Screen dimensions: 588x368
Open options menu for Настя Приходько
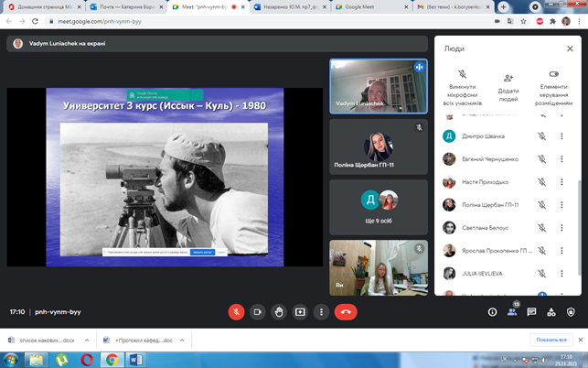pos(561,182)
